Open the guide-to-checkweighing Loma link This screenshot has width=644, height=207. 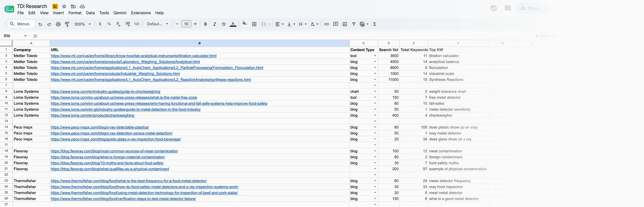click(106, 92)
